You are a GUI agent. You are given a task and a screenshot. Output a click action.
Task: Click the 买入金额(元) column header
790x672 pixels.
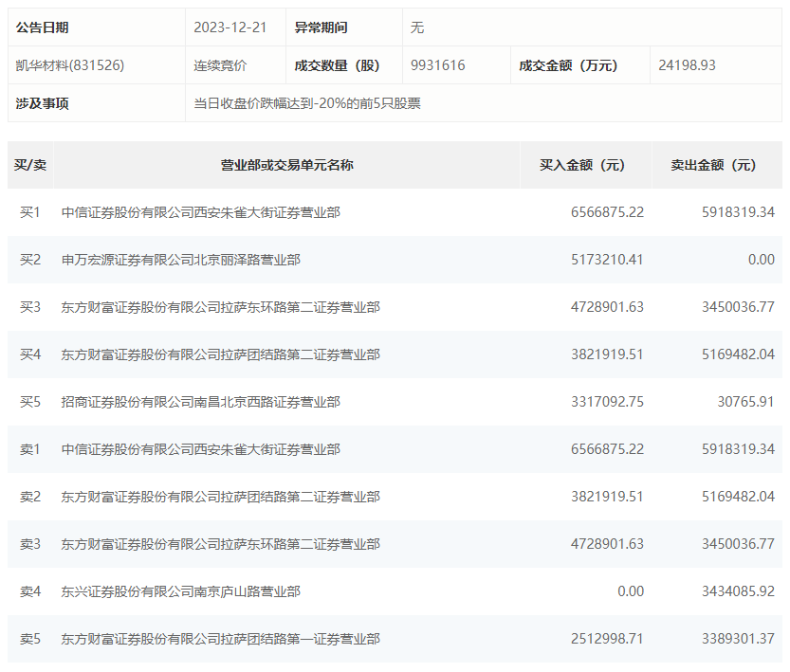(x=582, y=165)
